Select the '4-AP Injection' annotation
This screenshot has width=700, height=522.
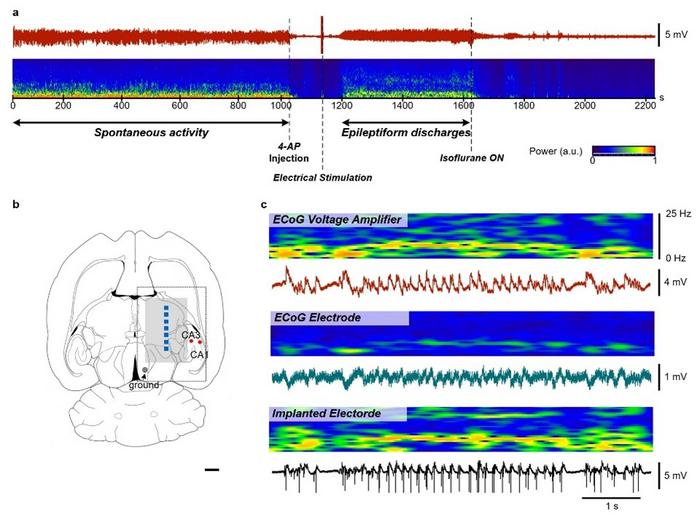pyautogui.click(x=288, y=150)
